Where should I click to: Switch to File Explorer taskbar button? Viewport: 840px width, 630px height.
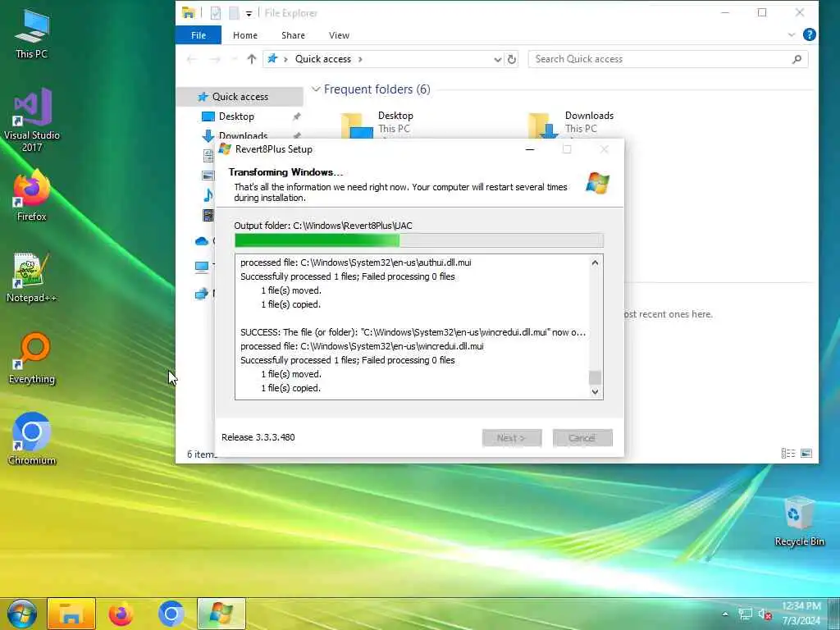pos(71,614)
